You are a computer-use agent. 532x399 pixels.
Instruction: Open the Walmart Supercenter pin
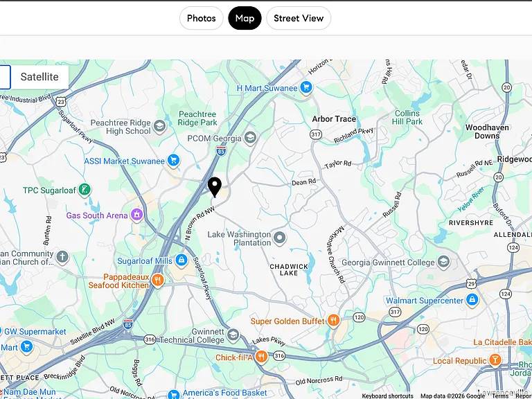[x=472, y=299]
